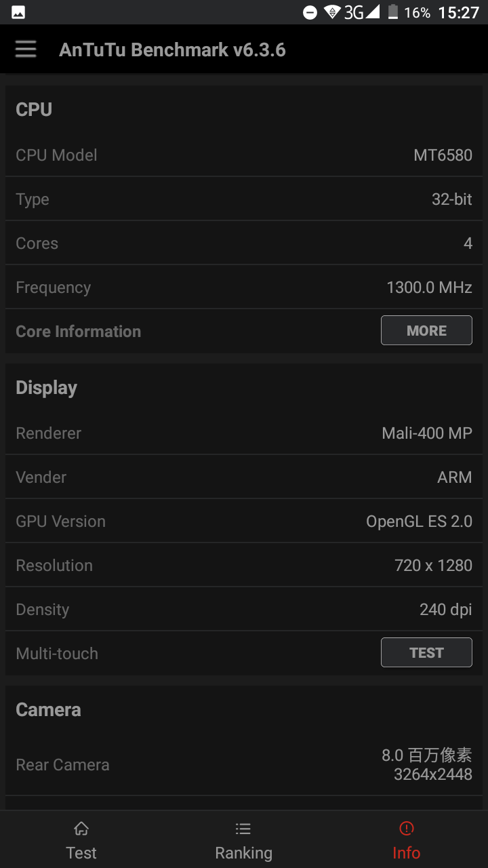Tap the red Info alert icon
The width and height of the screenshot is (488, 868).
[x=407, y=828]
